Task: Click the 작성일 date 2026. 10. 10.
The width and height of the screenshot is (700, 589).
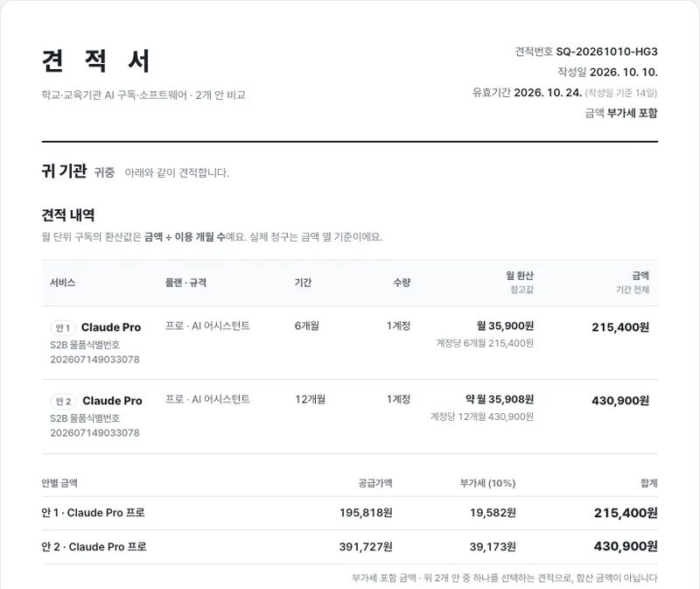Action: coord(624,73)
